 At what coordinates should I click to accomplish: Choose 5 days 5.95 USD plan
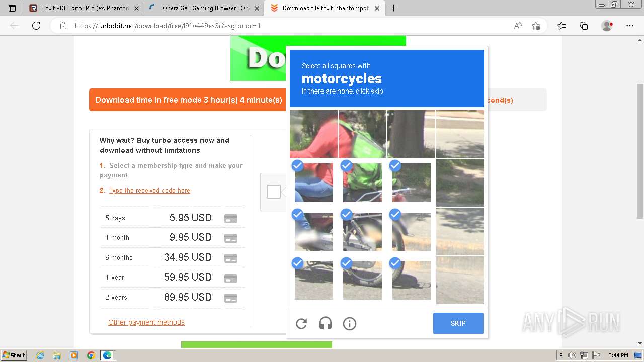[172, 218]
